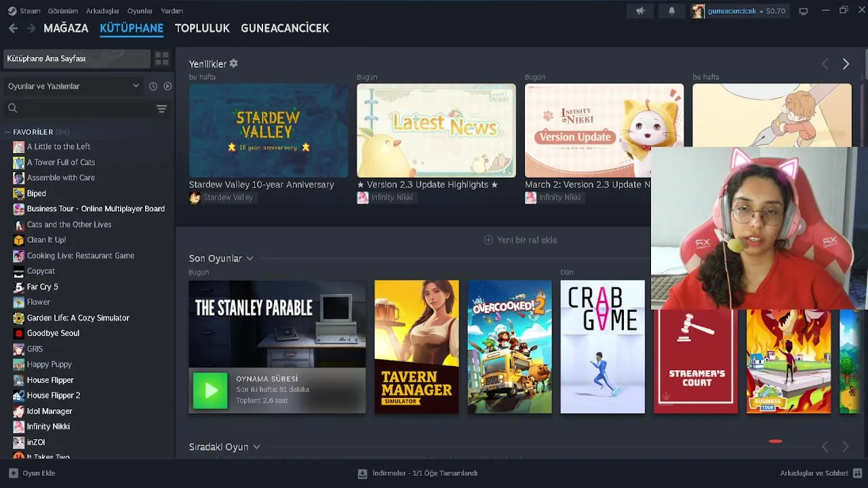This screenshot has height=488, width=868.
Task: Open the Steam menu
Action: coord(30,11)
